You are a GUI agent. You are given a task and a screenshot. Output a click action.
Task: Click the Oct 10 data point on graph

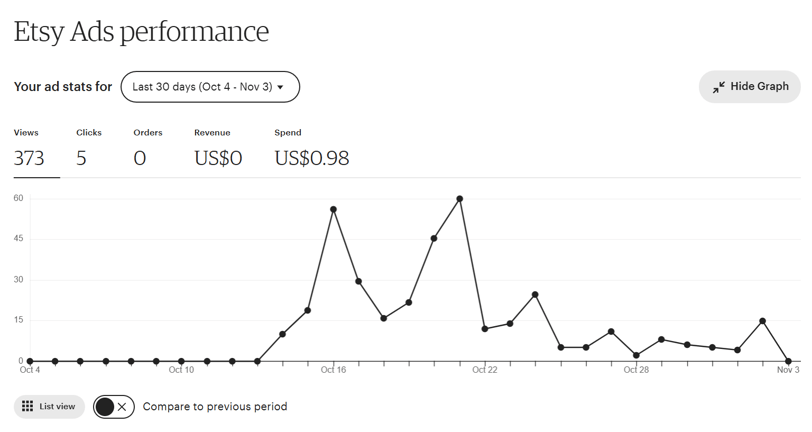[181, 361]
